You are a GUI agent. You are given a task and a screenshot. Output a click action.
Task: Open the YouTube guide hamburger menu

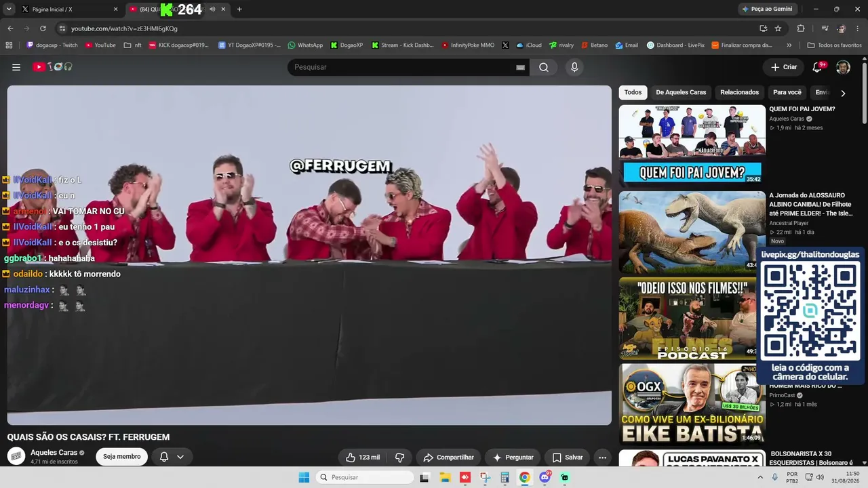(x=16, y=67)
